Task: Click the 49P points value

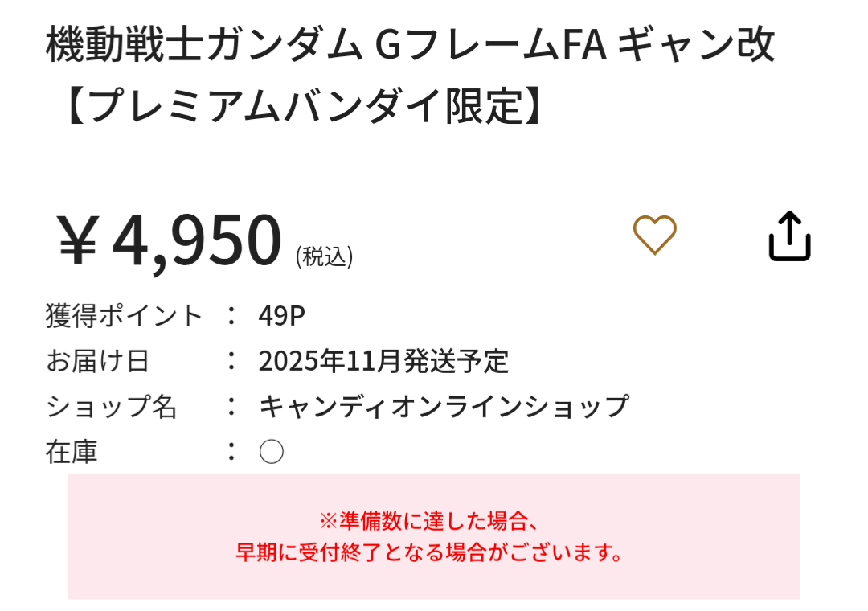Action: click(x=282, y=316)
